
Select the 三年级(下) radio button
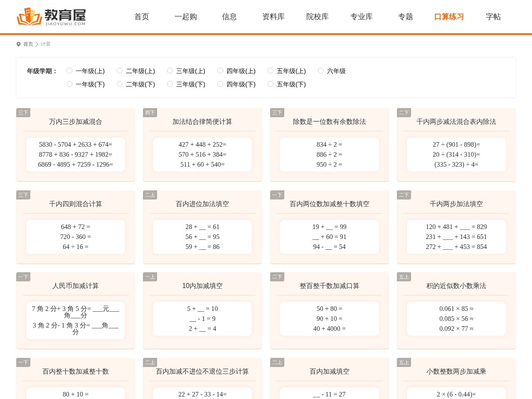pos(170,84)
